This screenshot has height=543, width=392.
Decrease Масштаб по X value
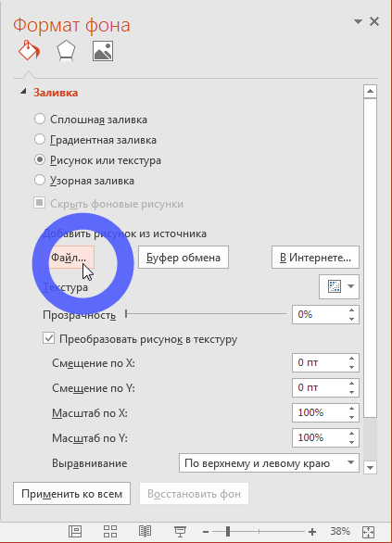click(351, 417)
